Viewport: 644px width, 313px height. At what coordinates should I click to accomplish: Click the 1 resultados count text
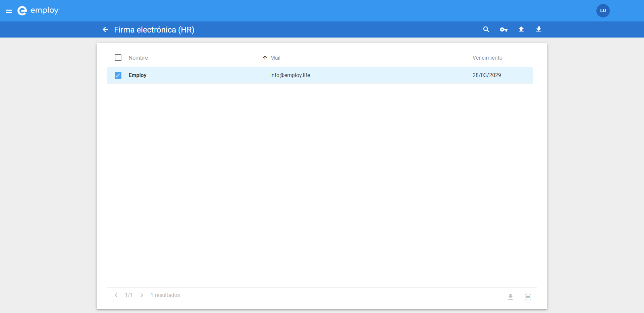pos(165,295)
